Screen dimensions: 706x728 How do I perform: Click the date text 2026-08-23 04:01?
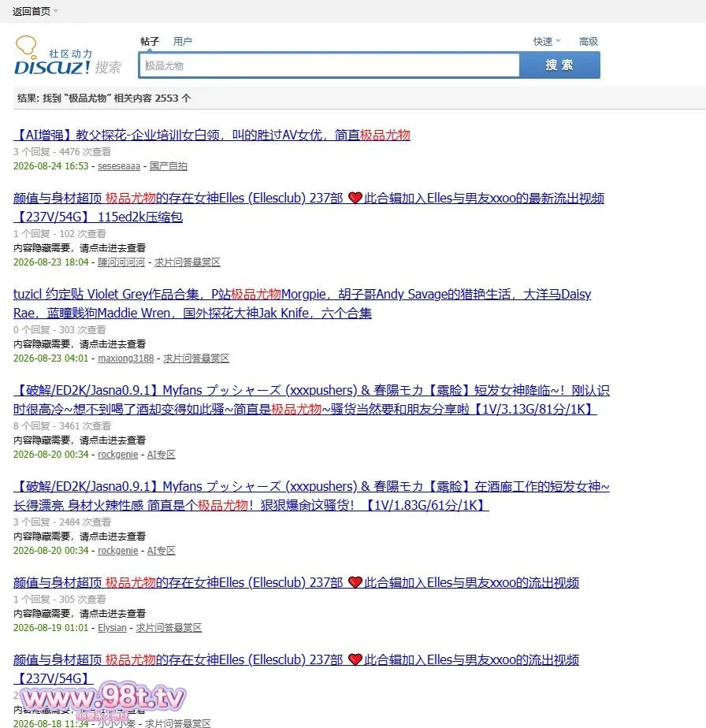50,358
